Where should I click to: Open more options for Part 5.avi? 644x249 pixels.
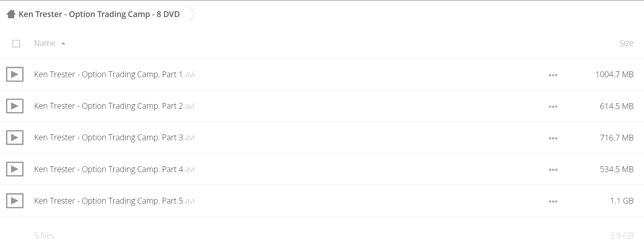click(553, 201)
